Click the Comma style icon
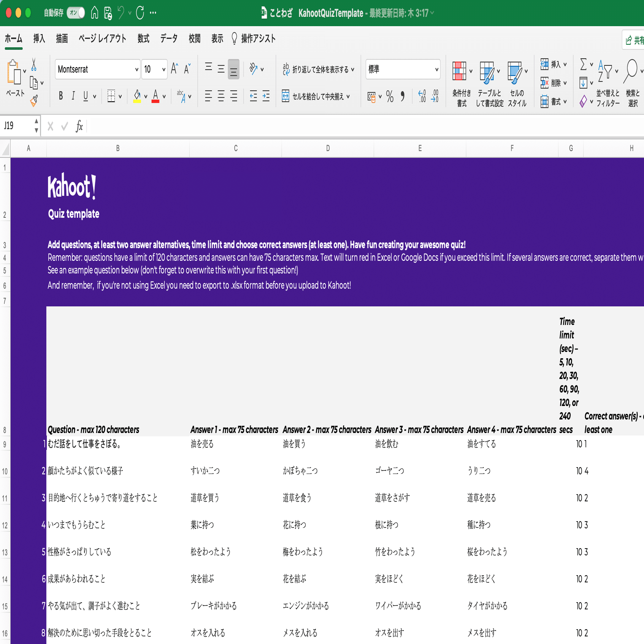The width and height of the screenshot is (644, 644). tap(403, 97)
